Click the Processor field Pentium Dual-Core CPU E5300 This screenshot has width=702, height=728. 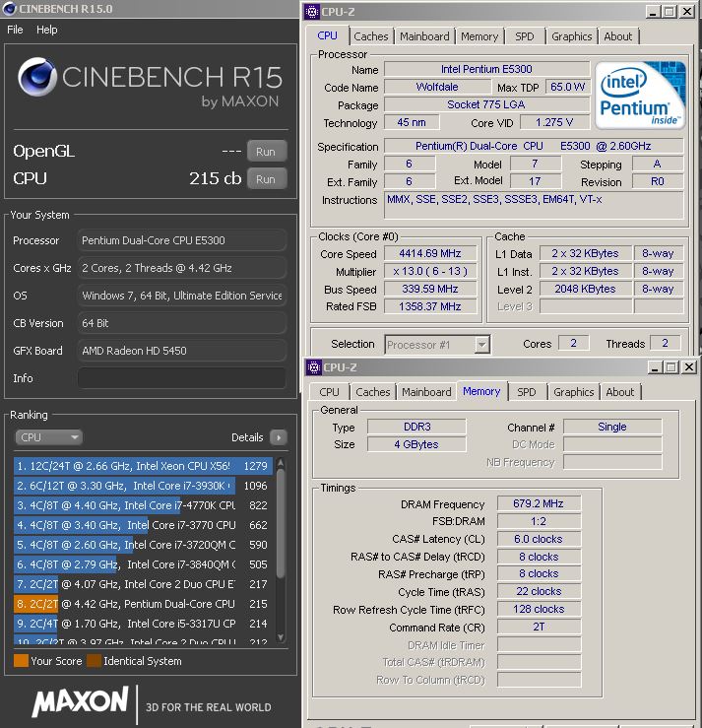pyautogui.click(x=182, y=240)
